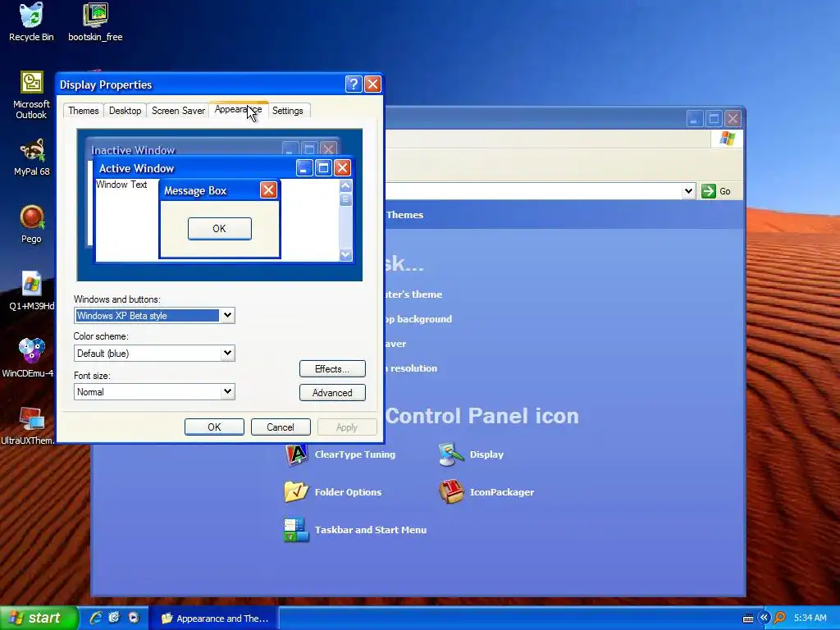Launch Microsoft Outlook from desktop
The height and width of the screenshot is (630, 840).
point(31,95)
